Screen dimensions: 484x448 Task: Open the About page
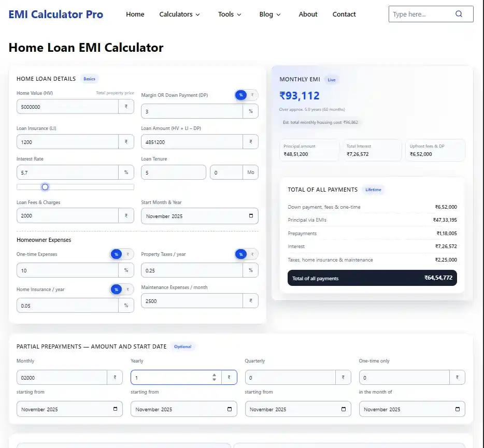308,15
